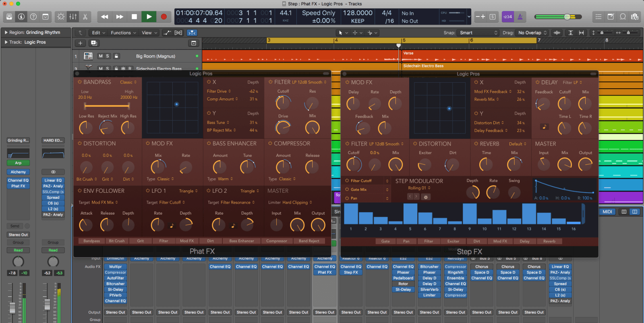Expand the Region: Grinding Rhythm inspector
This screenshot has width=644, height=323.
pos(6,32)
